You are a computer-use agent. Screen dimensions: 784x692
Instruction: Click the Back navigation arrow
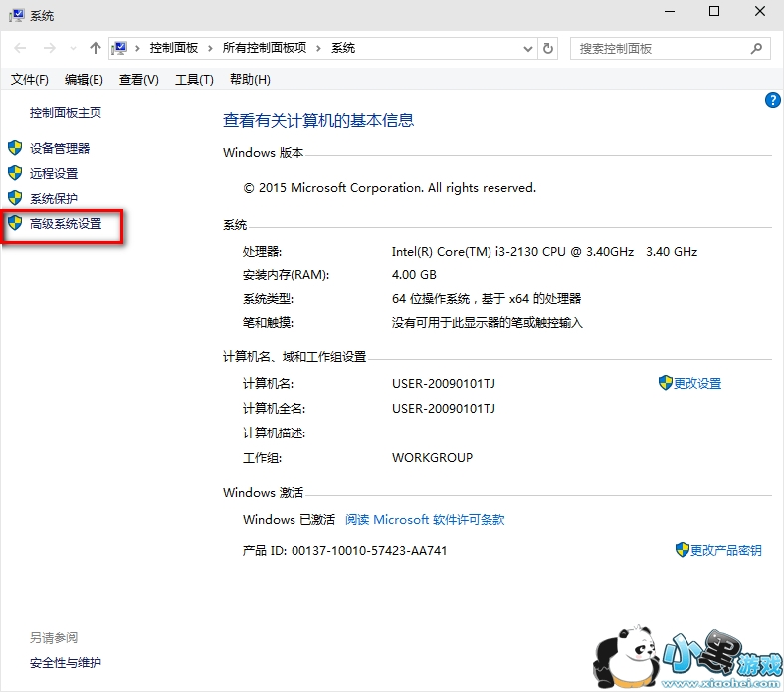pos(21,48)
